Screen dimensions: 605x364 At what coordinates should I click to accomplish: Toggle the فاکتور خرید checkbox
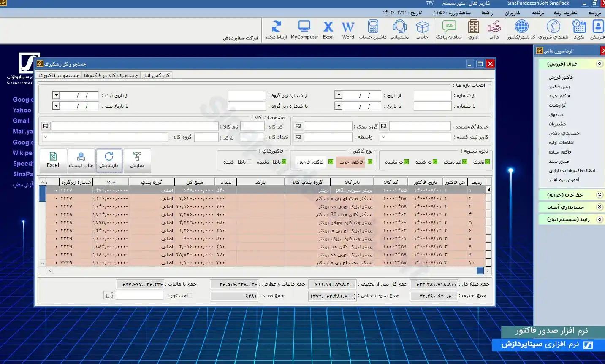click(x=370, y=162)
